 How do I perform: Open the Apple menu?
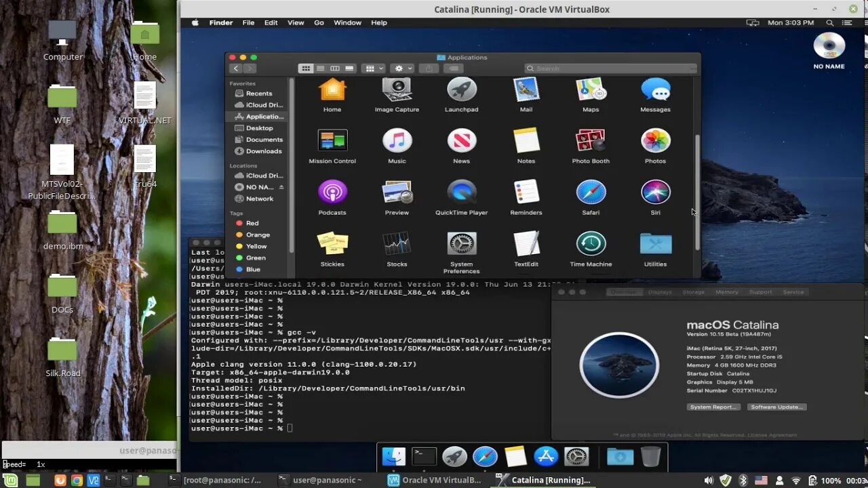[195, 22]
